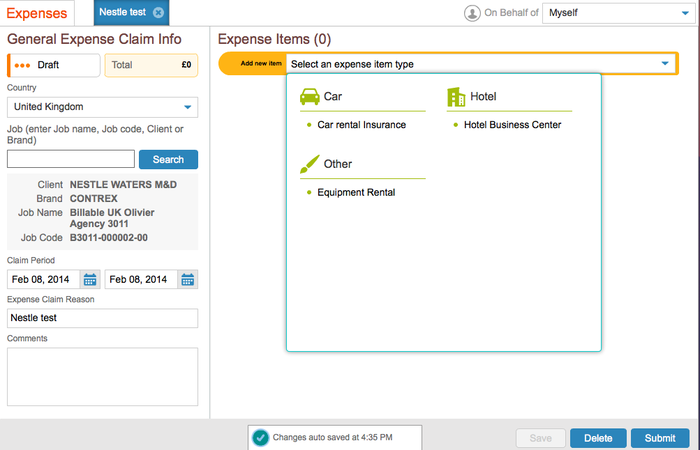Open the claim period start date calendar

click(90, 279)
